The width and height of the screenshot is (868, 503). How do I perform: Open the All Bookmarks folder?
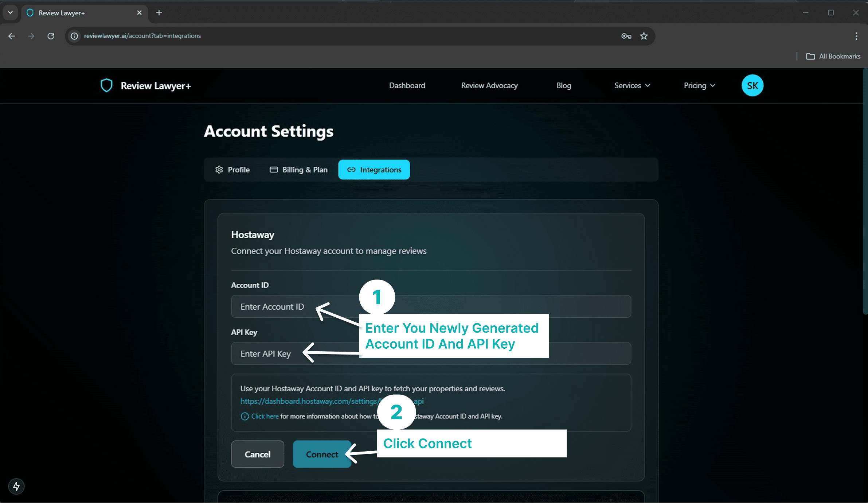pos(833,56)
